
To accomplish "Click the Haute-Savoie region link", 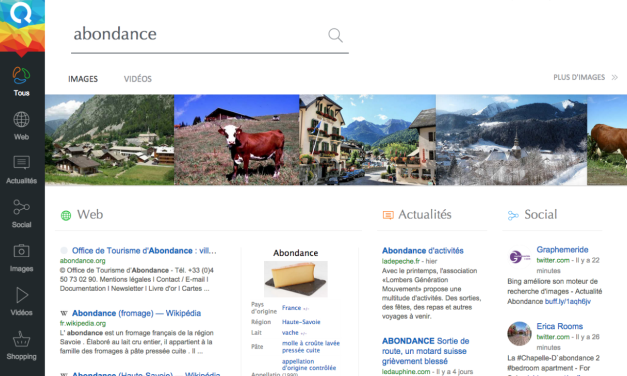I will [x=301, y=322].
